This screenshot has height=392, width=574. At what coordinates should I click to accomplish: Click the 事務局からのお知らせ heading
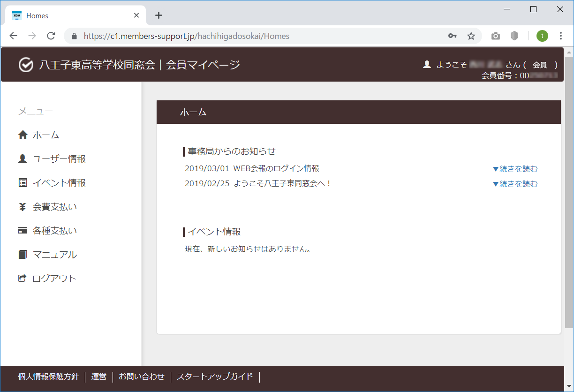232,151
